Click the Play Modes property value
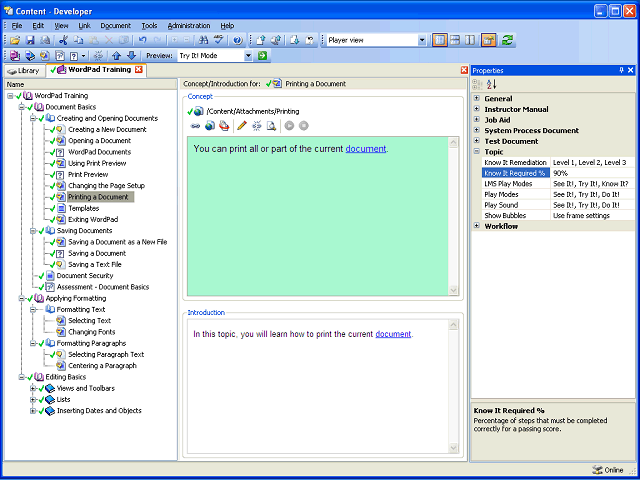This screenshot has width=640, height=480. (593, 194)
